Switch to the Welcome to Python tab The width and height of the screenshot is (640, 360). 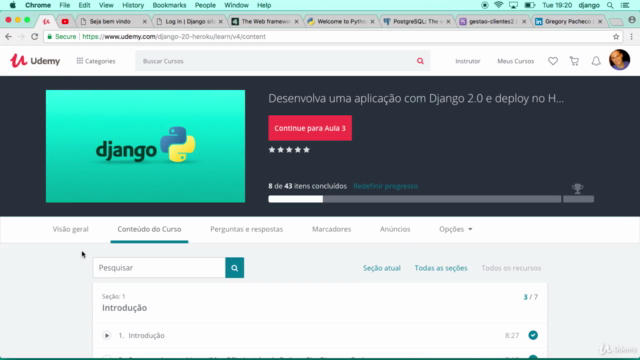(342, 21)
